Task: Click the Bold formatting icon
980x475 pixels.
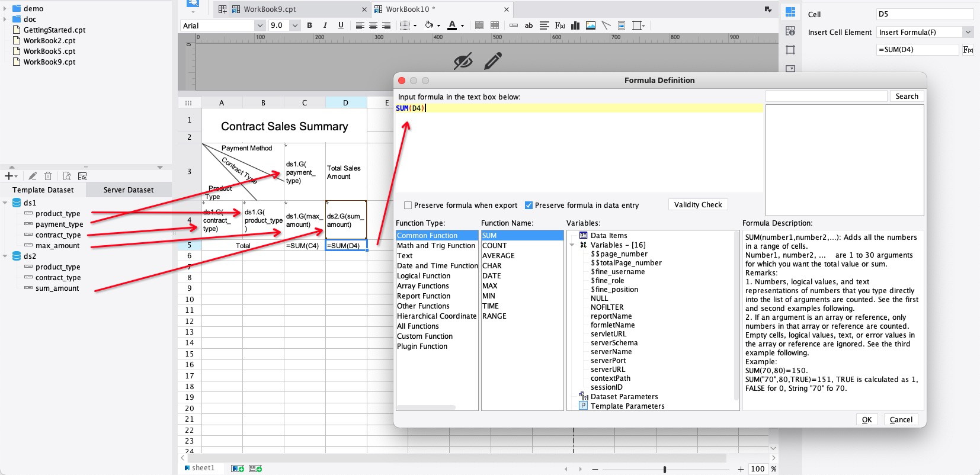Action: tap(309, 25)
